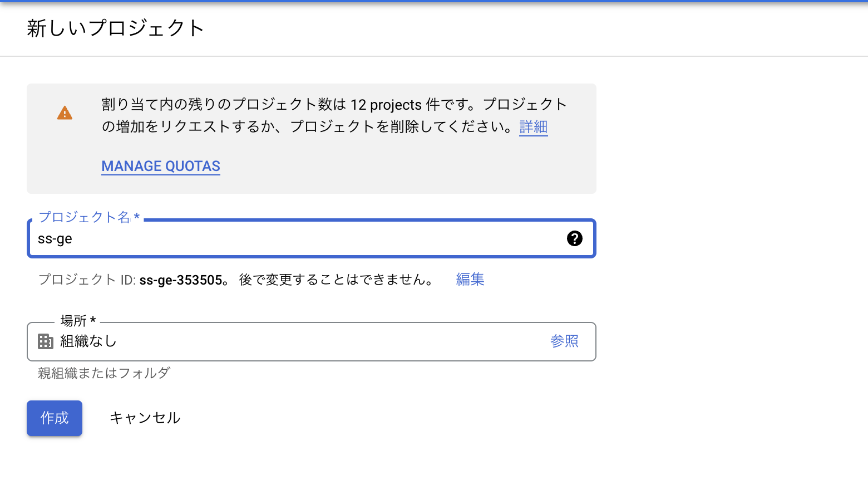Click キャンセル to cancel project creation
Image resolution: width=868 pixels, height=499 pixels.
(145, 417)
